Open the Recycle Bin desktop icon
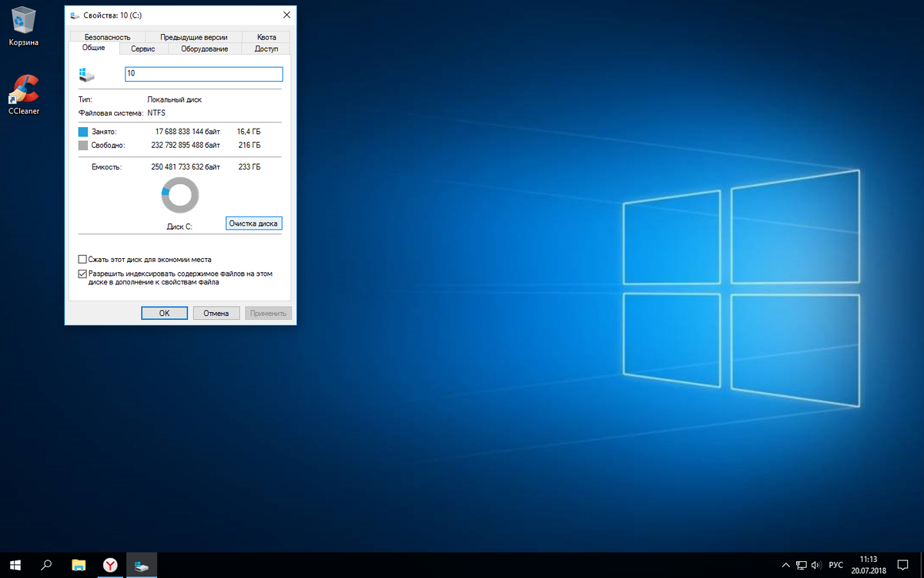 point(23,25)
